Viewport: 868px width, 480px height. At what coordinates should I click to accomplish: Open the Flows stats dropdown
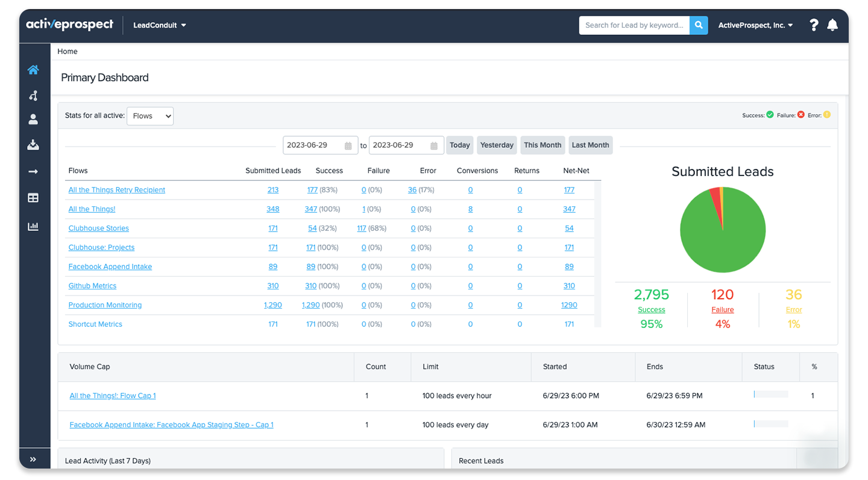click(x=150, y=116)
